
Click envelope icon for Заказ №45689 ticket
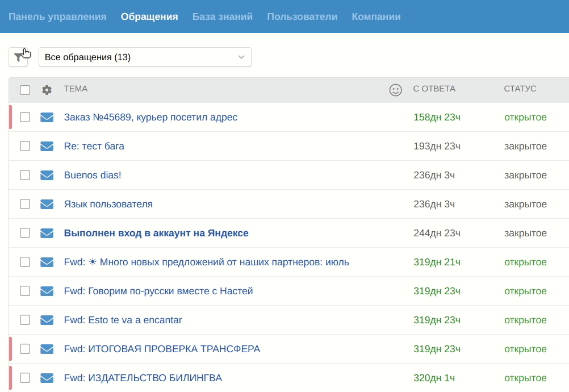coord(47,118)
